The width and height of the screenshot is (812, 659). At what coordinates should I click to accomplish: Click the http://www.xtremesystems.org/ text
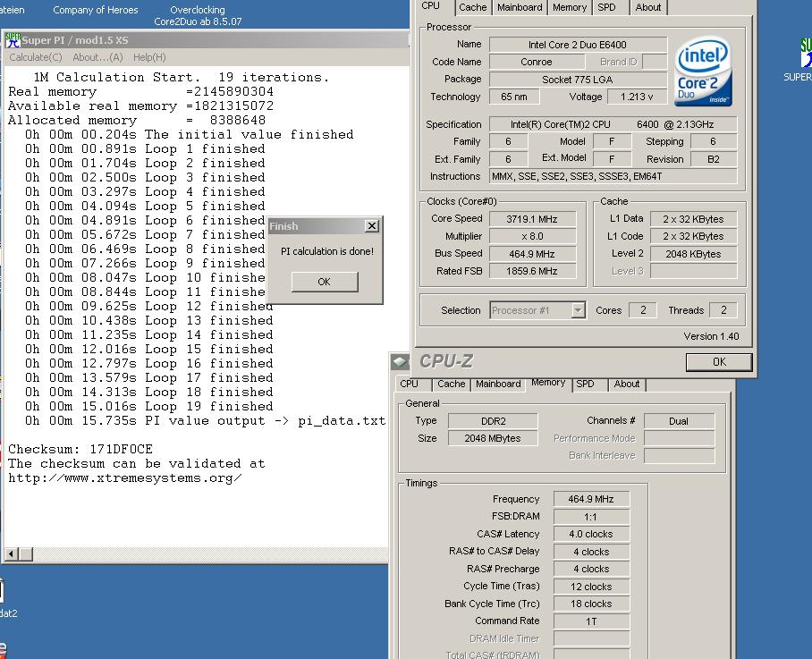click(x=125, y=477)
